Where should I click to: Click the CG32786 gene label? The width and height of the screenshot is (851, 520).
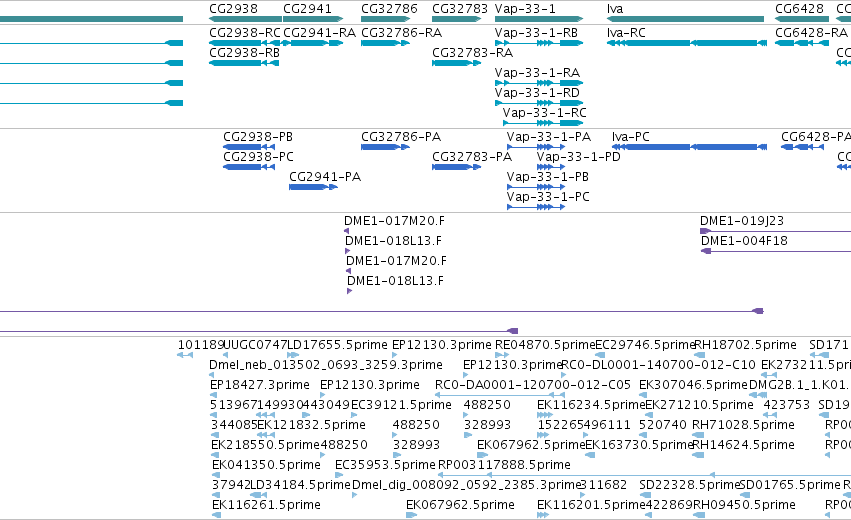(389, 9)
